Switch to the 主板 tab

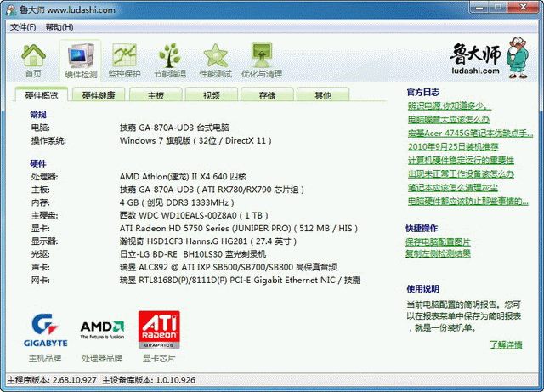(x=156, y=95)
